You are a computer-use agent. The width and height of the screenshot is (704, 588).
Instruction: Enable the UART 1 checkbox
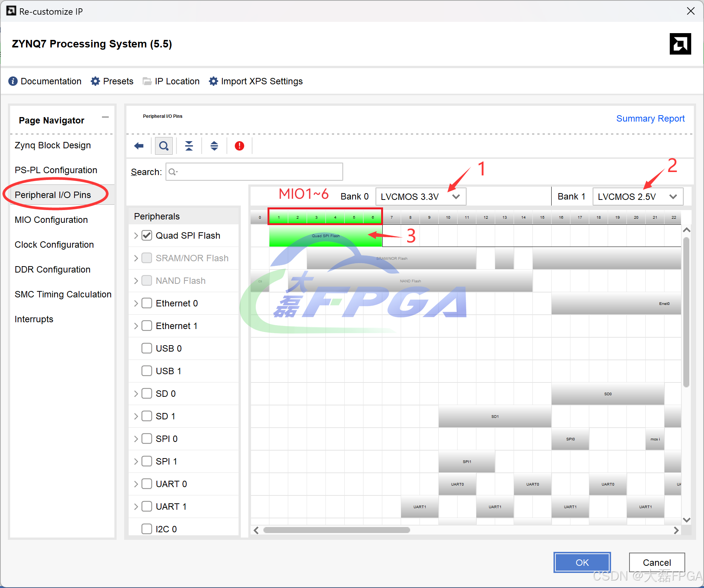147,507
